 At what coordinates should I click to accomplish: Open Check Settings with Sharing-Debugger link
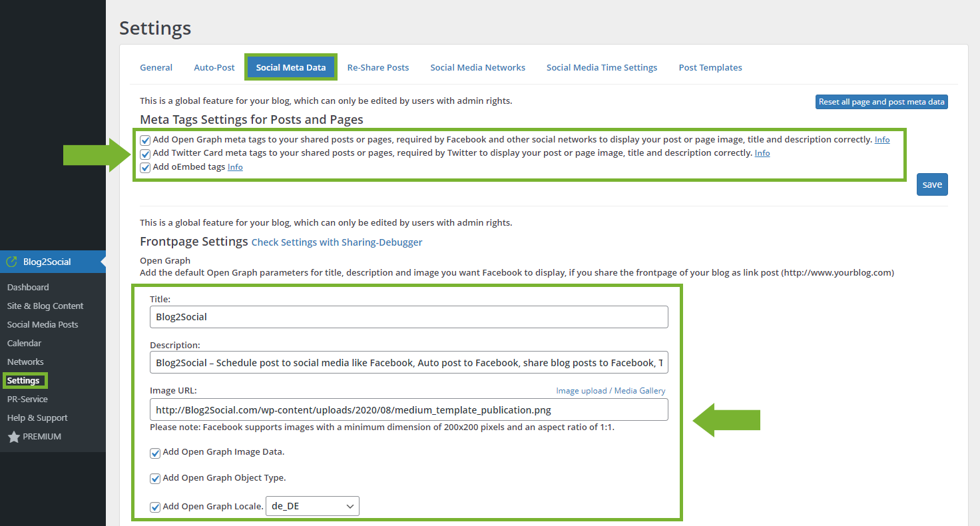tap(337, 242)
